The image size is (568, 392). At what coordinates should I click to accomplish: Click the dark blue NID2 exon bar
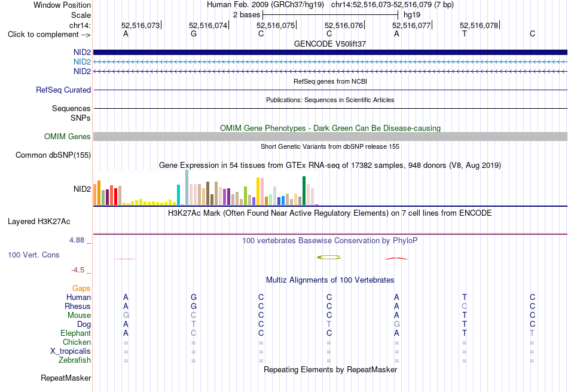click(330, 52)
